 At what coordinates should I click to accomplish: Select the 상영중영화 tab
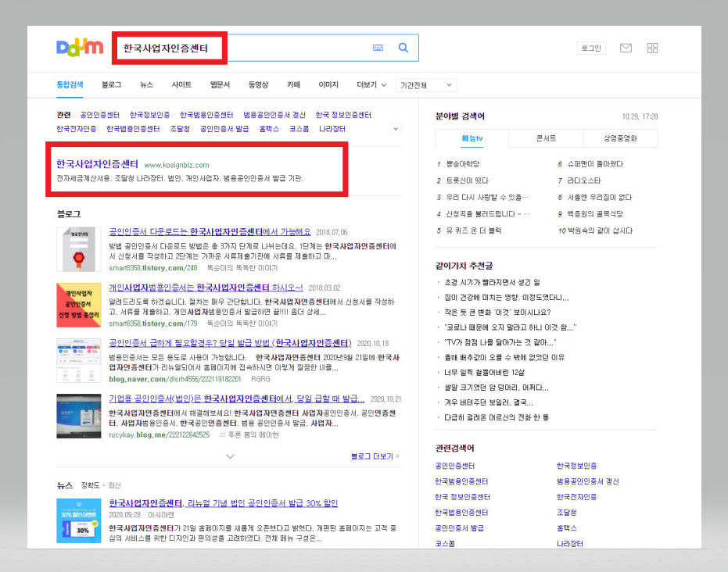(620, 138)
